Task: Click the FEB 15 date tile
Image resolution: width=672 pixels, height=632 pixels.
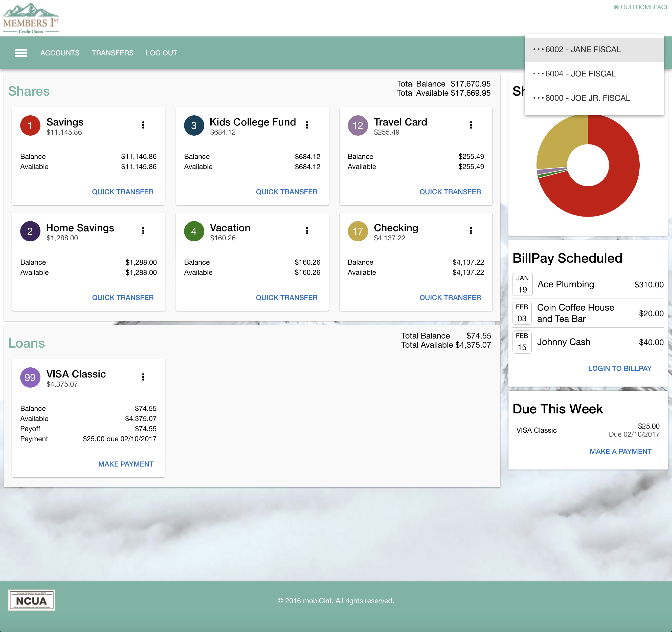Action: pos(522,342)
